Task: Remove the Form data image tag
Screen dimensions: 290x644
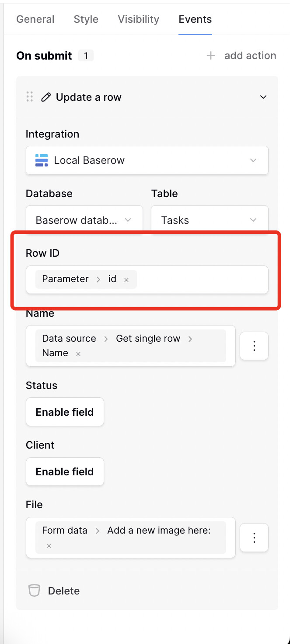Action: [x=49, y=546]
